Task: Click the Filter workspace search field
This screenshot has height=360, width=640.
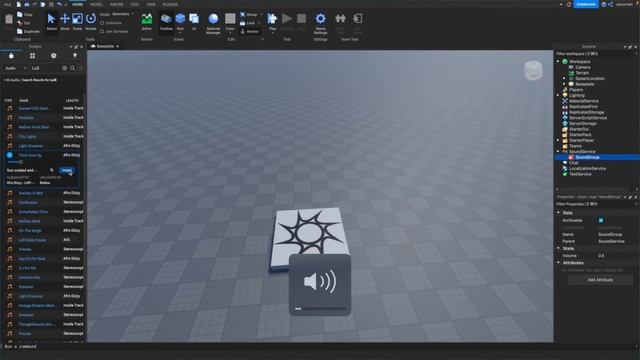Action: (596, 54)
